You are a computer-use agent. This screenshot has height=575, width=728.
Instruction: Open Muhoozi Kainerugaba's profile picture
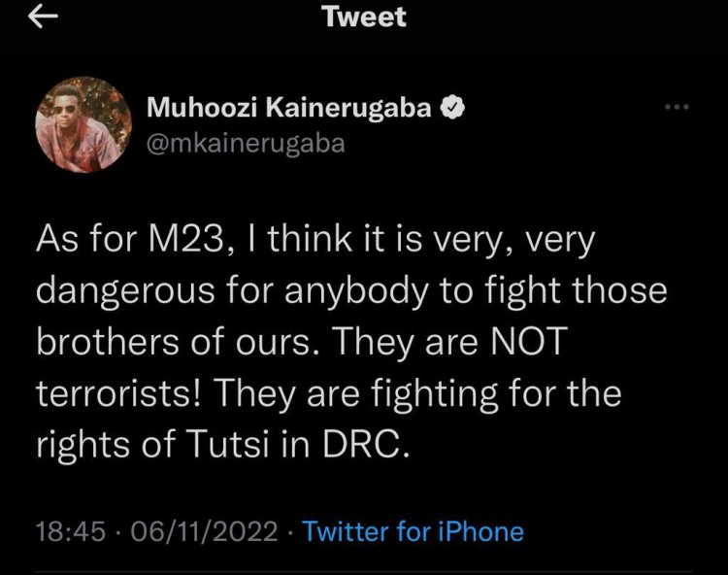coord(83,124)
